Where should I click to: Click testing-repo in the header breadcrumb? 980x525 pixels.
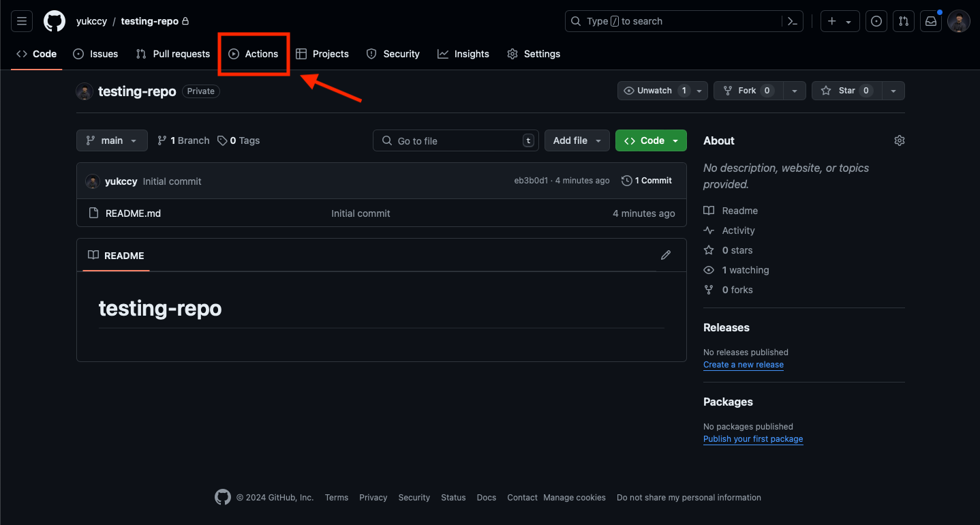[x=149, y=21]
